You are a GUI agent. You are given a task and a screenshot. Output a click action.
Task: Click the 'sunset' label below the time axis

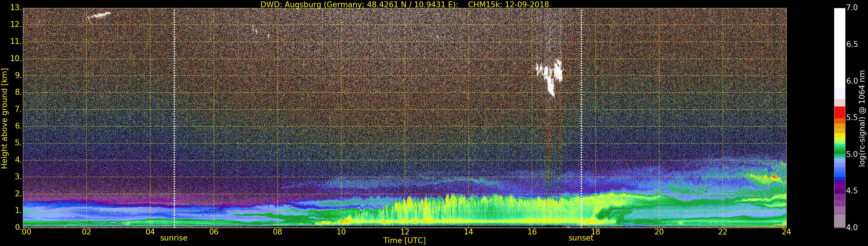coord(581,238)
